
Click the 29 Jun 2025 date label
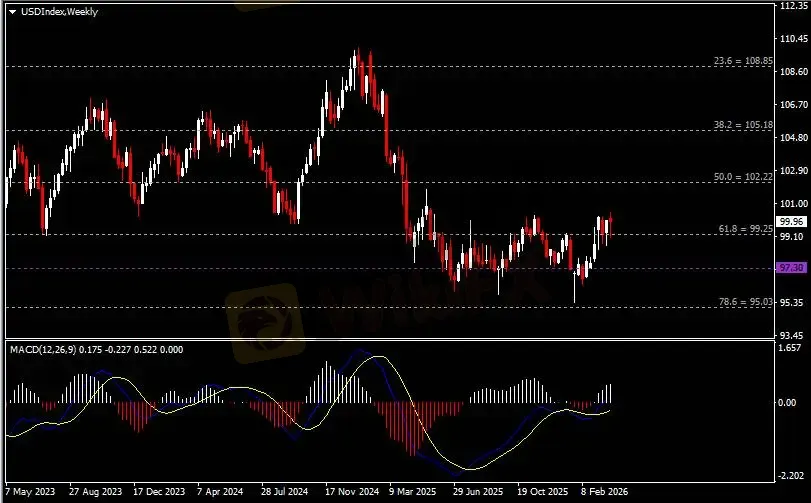pyautogui.click(x=478, y=492)
